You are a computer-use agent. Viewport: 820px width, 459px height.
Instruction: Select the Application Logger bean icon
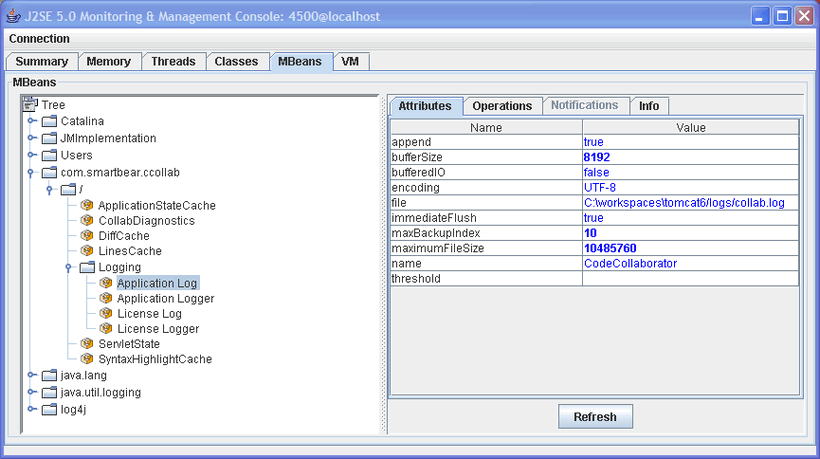coord(106,298)
